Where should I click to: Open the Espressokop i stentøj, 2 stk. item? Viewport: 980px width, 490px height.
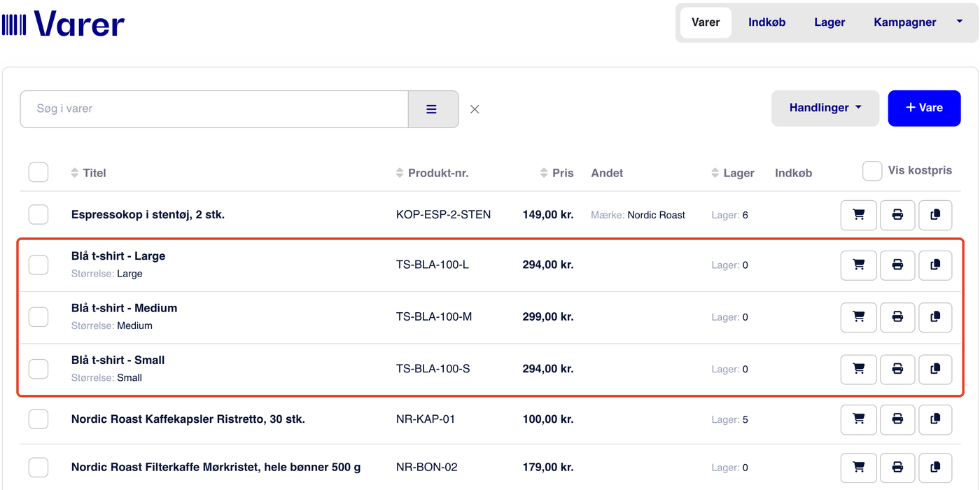tap(148, 215)
